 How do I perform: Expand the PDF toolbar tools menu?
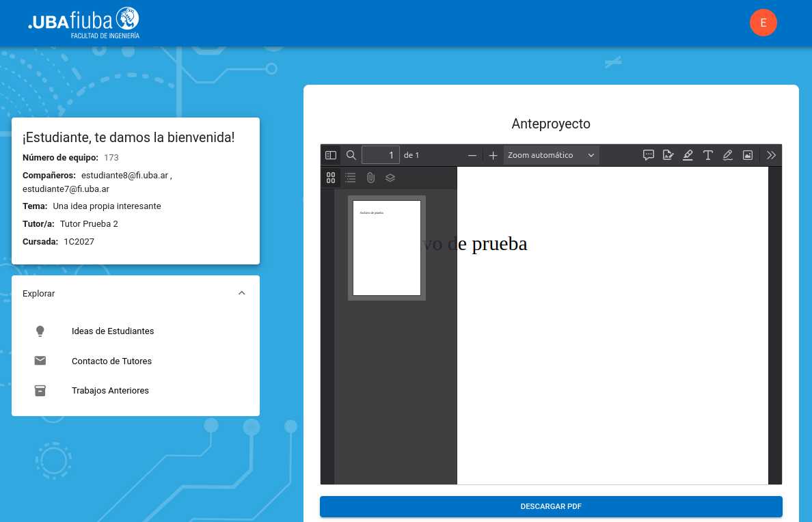click(772, 155)
